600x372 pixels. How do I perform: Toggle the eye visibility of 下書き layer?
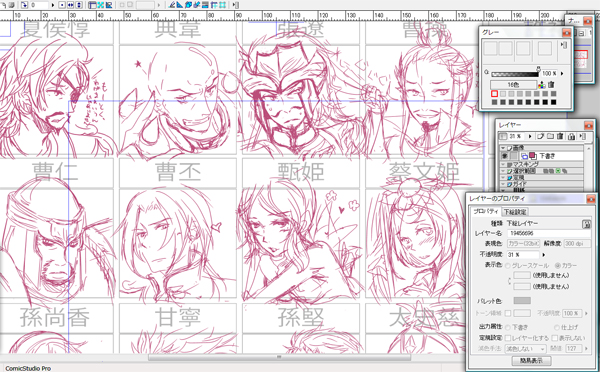coord(504,156)
